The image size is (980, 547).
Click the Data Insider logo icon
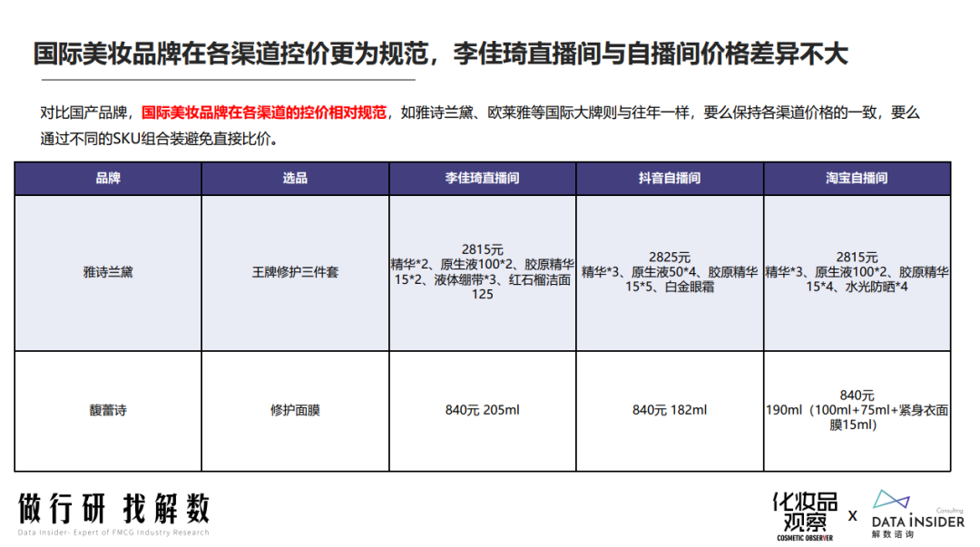[x=891, y=500]
